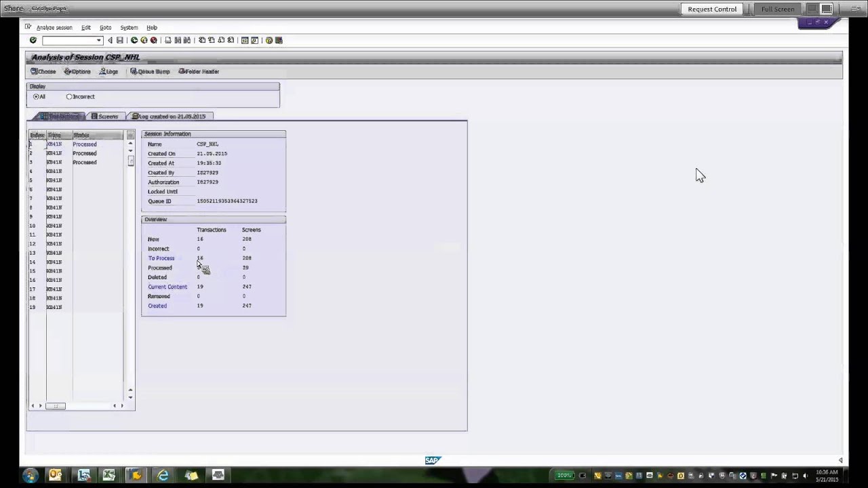Click the Full Screen button

[778, 9]
